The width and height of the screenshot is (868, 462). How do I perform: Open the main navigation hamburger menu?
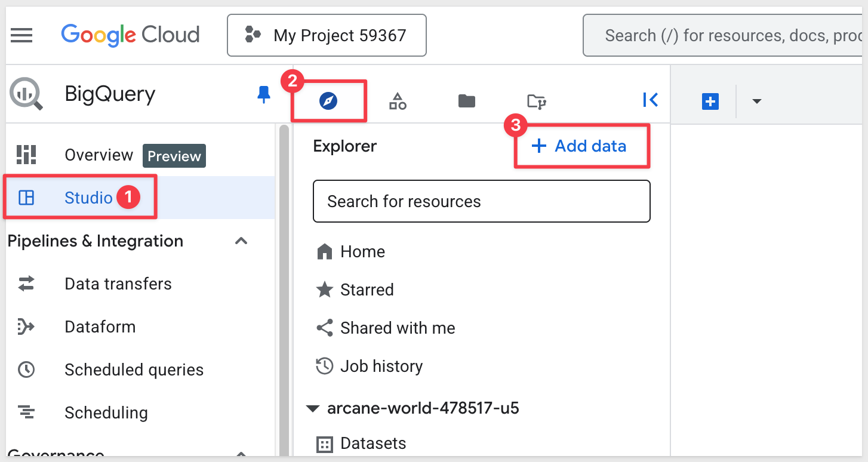pyautogui.click(x=22, y=35)
